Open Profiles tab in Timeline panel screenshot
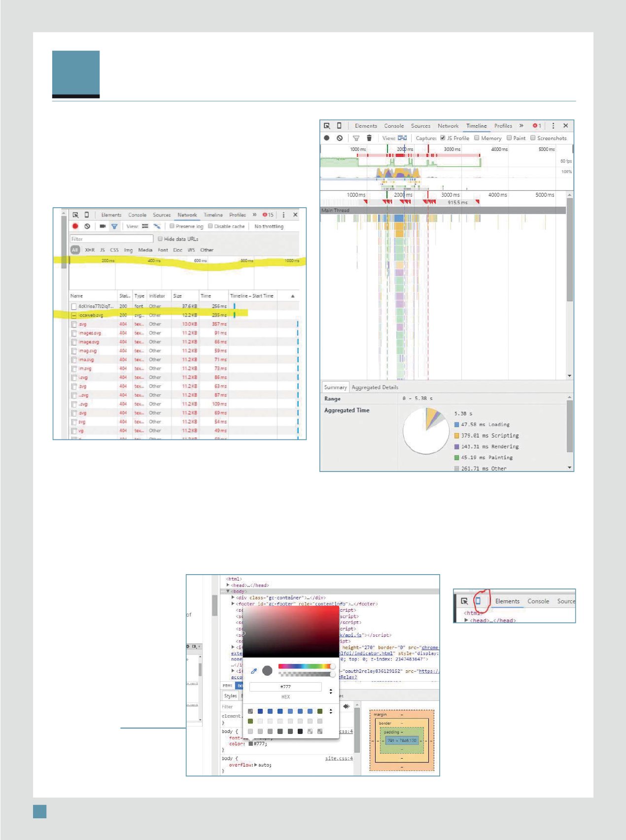The height and width of the screenshot is (840, 626). [503, 126]
